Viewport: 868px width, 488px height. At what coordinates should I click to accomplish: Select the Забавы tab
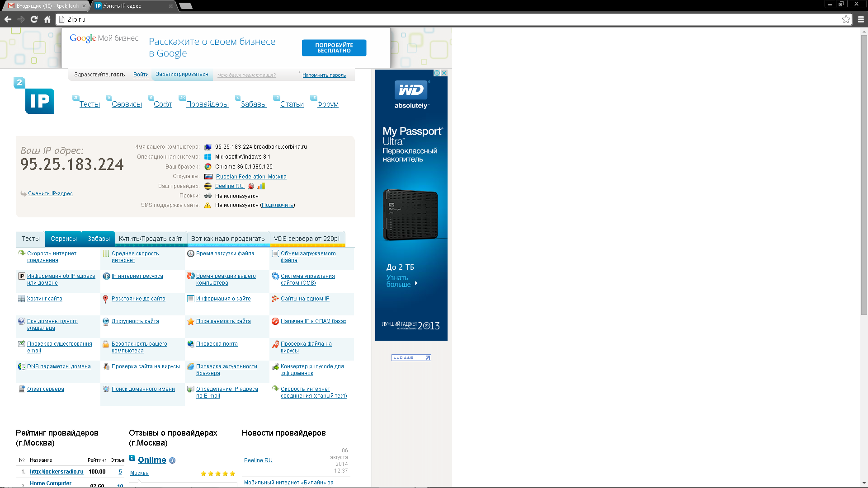tap(99, 239)
